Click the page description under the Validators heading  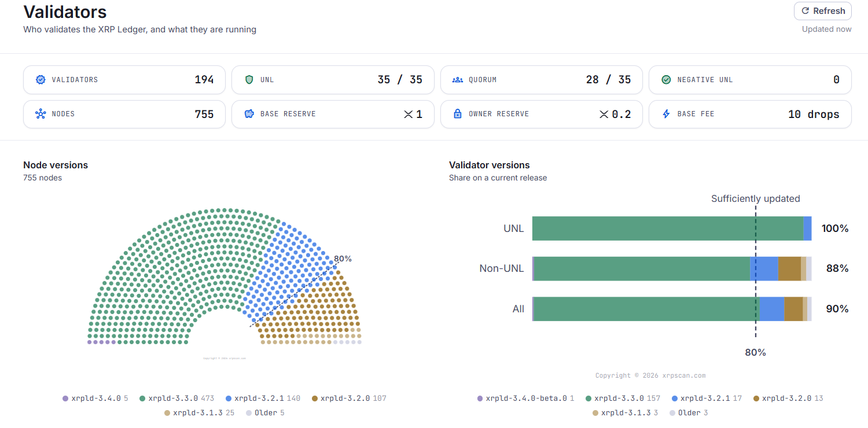click(x=139, y=29)
